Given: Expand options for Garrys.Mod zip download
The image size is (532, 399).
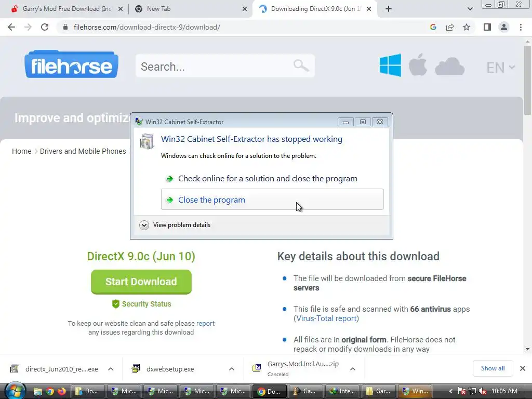Looking at the screenshot, I should click(353, 369).
